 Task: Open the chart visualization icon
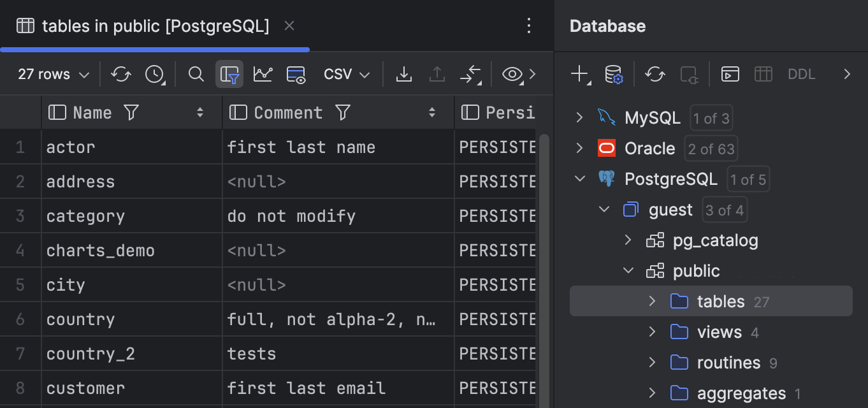[x=263, y=74]
